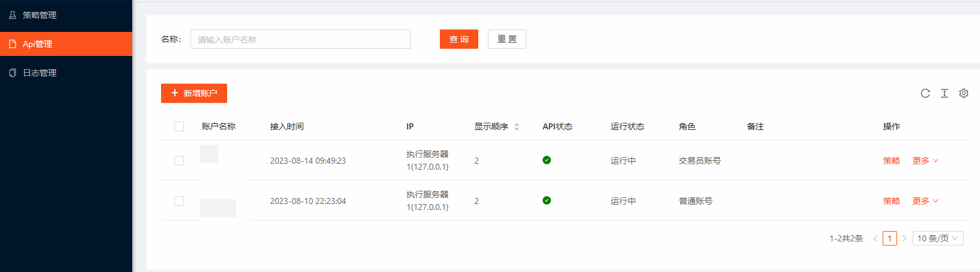This screenshot has width=980, height=272.
Task: Click the 策略 link in the first row
Action: pos(892,161)
